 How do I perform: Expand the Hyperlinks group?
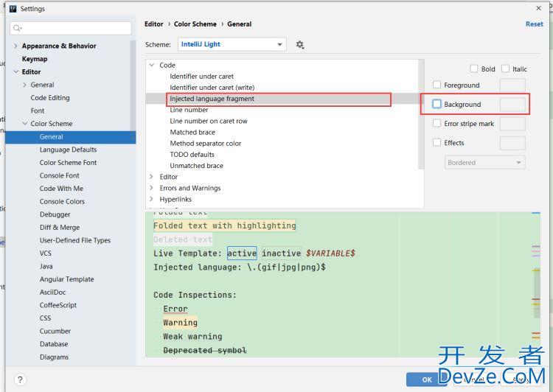point(152,199)
